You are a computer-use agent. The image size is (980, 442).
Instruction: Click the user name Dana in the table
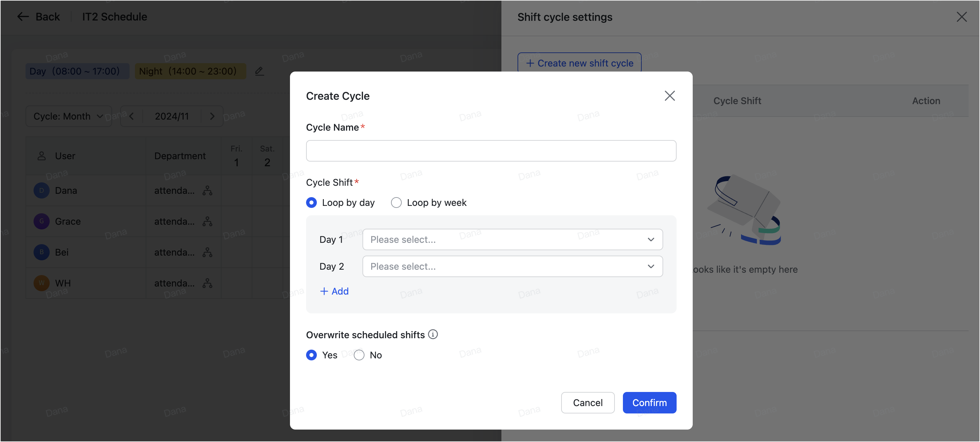point(66,190)
